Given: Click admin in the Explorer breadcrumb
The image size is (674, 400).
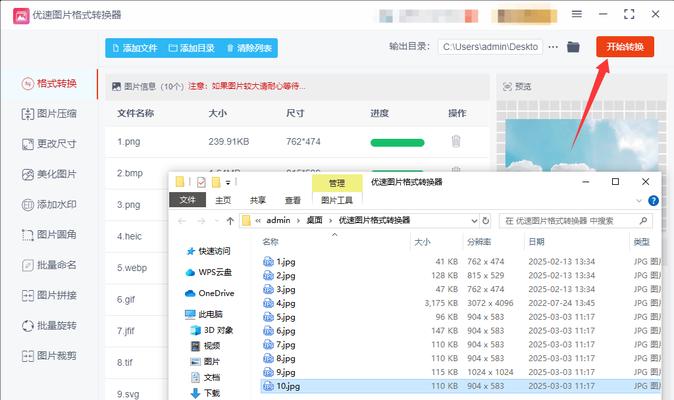Looking at the screenshot, I should [x=278, y=220].
